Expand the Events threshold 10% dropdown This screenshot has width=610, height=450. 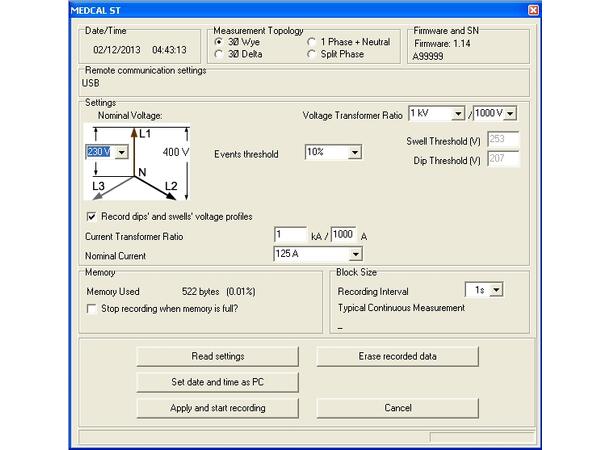pyautogui.click(x=355, y=152)
